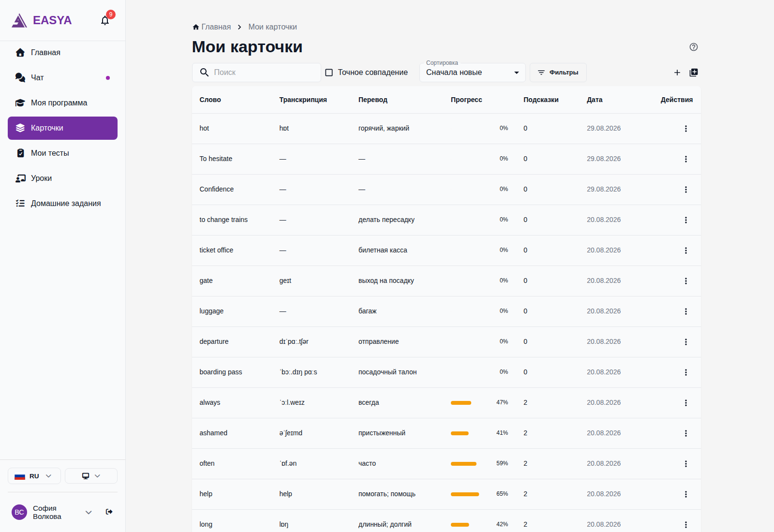Focus the Поиск search field

pyautogui.click(x=256, y=73)
